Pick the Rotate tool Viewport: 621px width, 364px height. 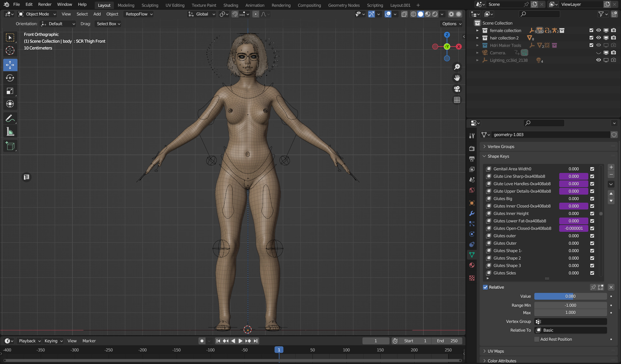pos(10,78)
